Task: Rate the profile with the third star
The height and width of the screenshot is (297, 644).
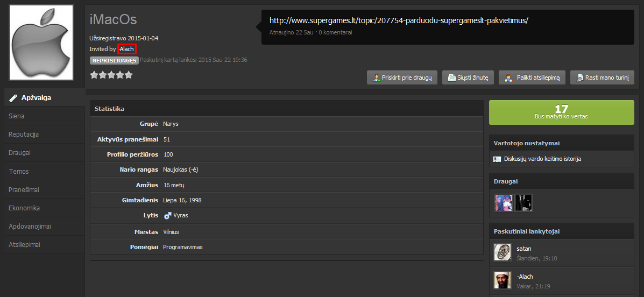Action: [111, 75]
